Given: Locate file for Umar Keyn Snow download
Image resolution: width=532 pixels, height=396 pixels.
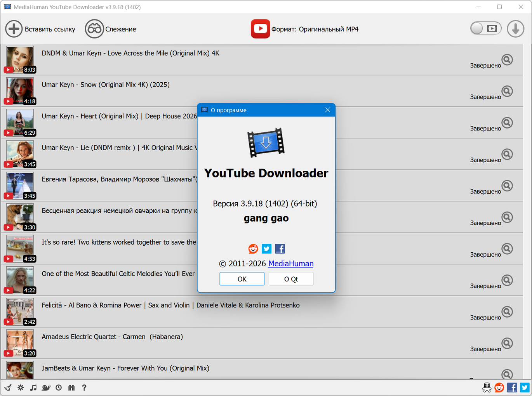Looking at the screenshot, I should coord(507,91).
